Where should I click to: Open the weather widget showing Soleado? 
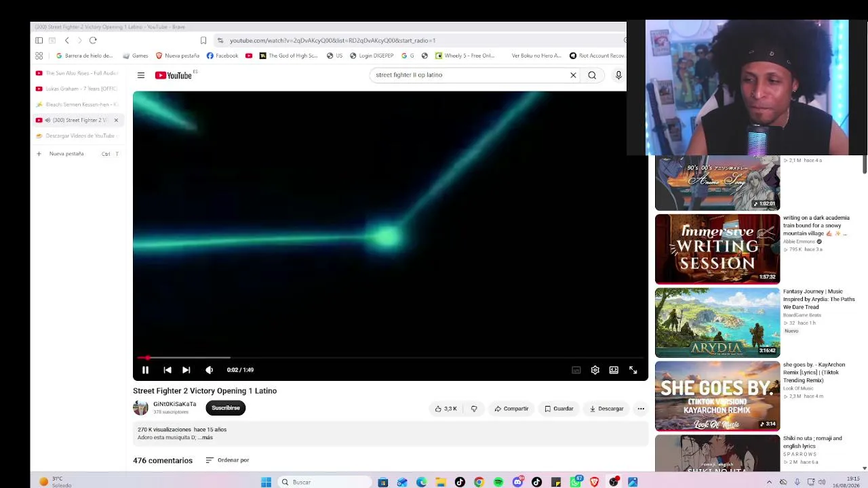pos(54,482)
